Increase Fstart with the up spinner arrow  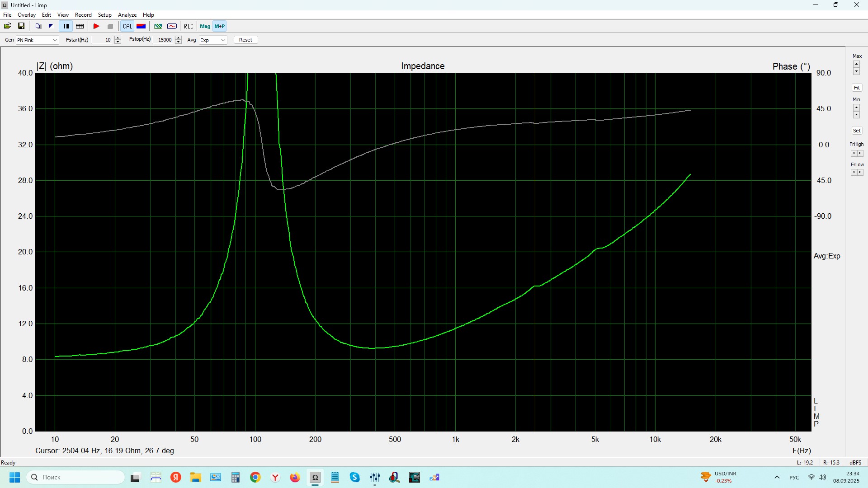pos(118,38)
